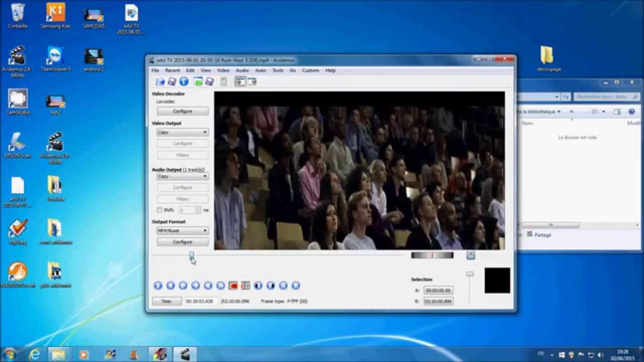Open CamStudio desktop shortcut
644x362 pixels.
pyautogui.click(x=18, y=103)
